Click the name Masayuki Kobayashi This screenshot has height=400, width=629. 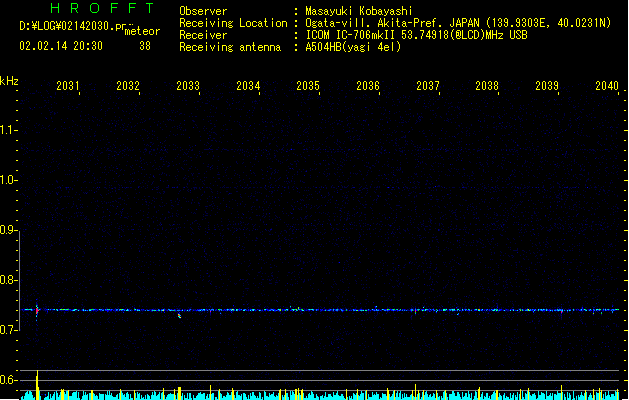(359, 11)
